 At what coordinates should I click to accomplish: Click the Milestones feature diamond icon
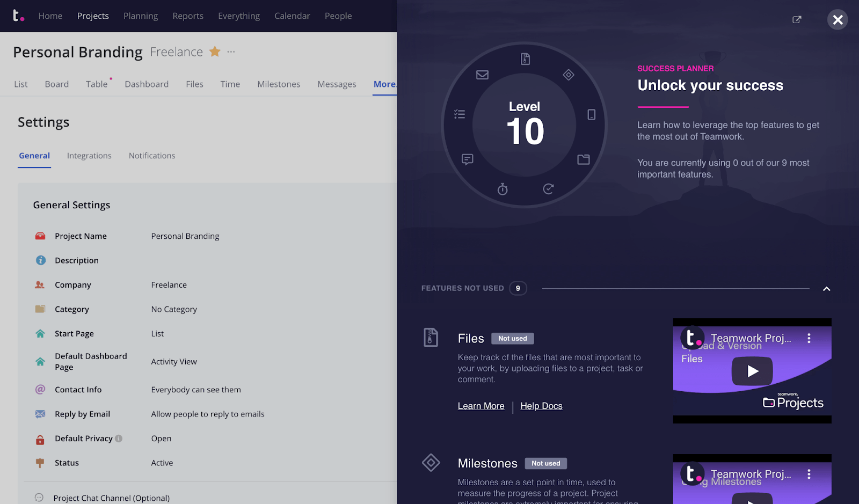pyautogui.click(x=431, y=463)
